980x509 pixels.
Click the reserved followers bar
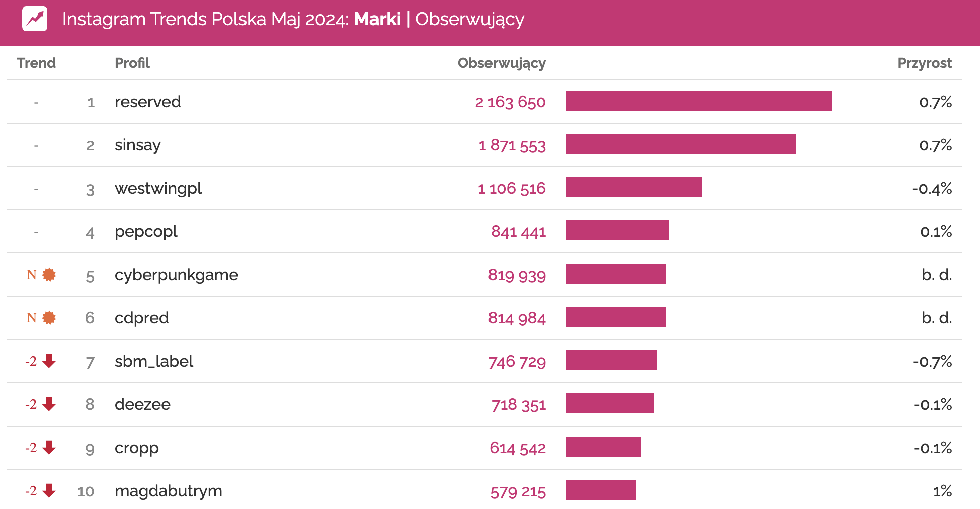pyautogui.click(x=699, y=101)
